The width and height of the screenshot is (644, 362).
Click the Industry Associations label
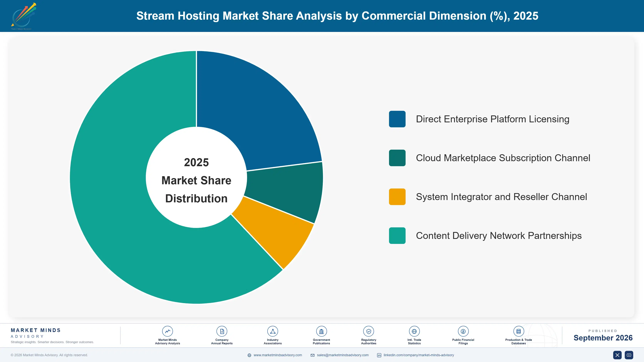(273, 342)
